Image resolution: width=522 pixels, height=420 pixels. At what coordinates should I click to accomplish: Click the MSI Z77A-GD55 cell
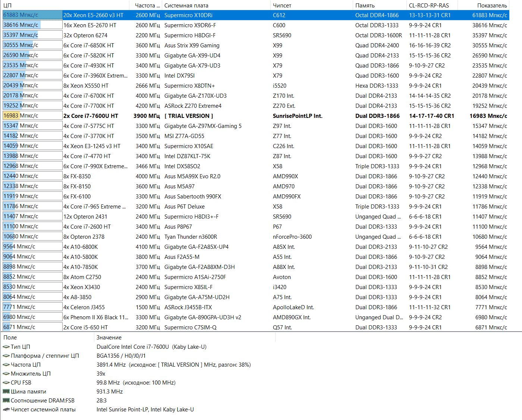pyautogui.click(x=185, y=136)
